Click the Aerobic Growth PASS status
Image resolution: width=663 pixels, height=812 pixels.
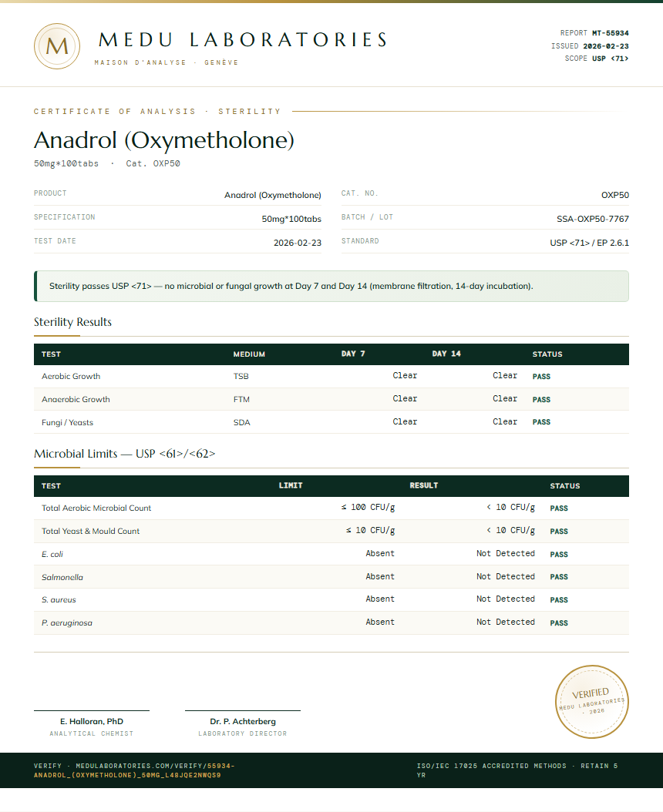pos(541,377)
